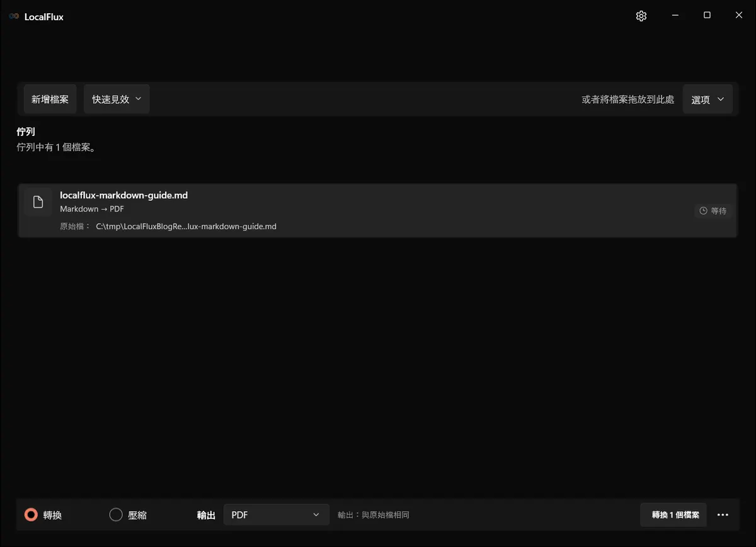The width and height of the screenshot is (756, 547).
Task: Open the 選項 dropdown
Action: (707, 99)
